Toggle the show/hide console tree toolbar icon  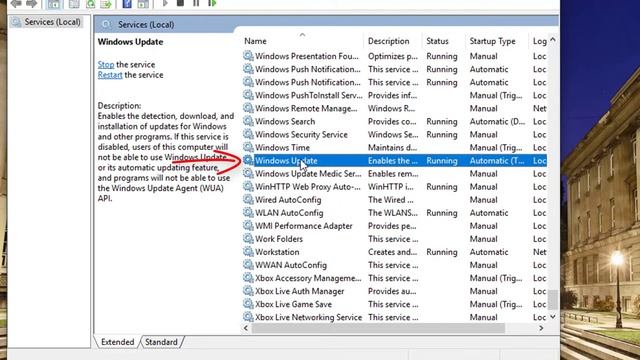[53, 4]
